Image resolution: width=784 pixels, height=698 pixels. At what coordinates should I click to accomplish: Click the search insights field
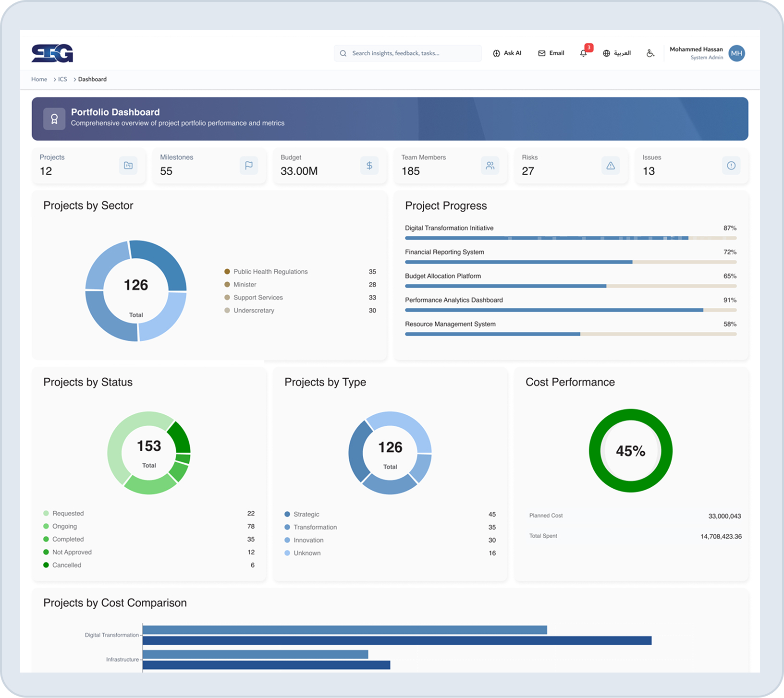[407, 53]
